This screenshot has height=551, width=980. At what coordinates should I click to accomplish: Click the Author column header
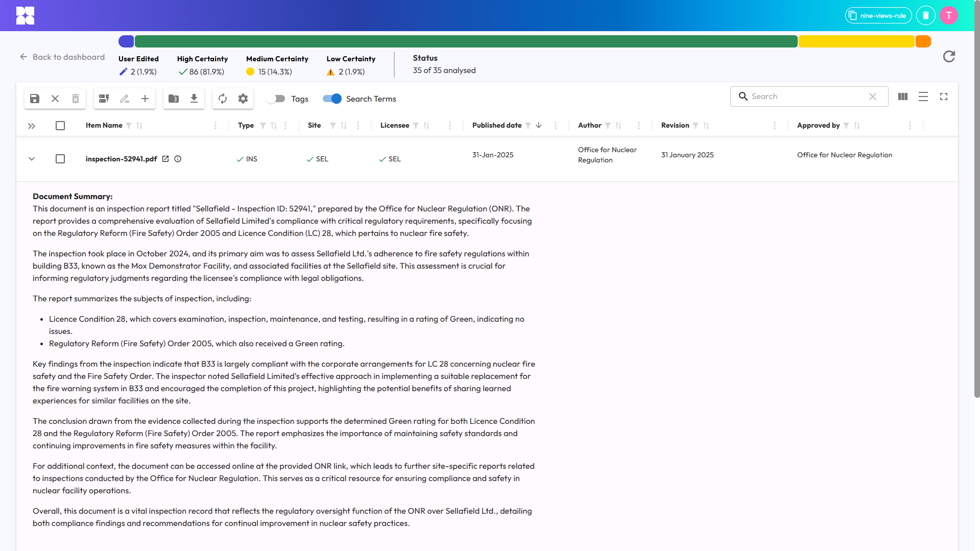click(589, 126)
